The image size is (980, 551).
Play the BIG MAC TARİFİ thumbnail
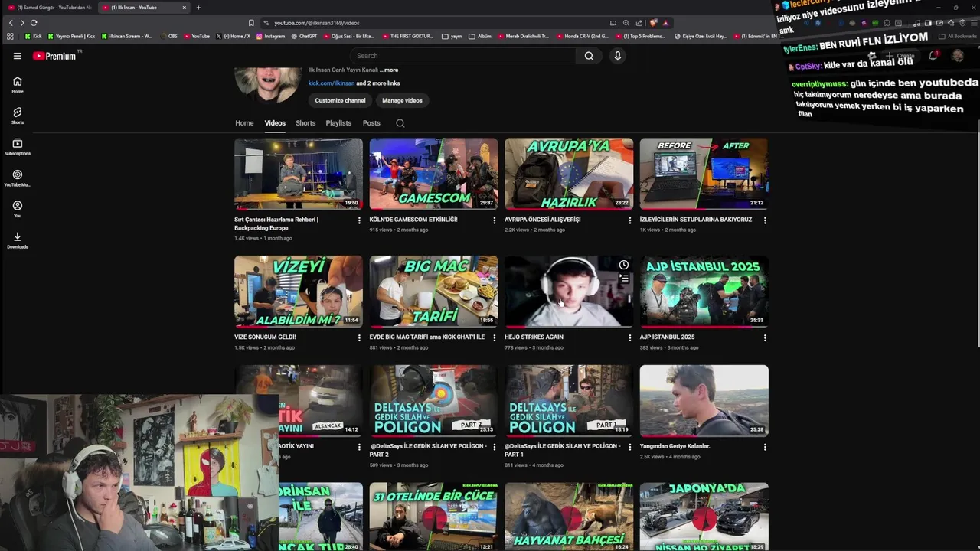pos(433,291)
